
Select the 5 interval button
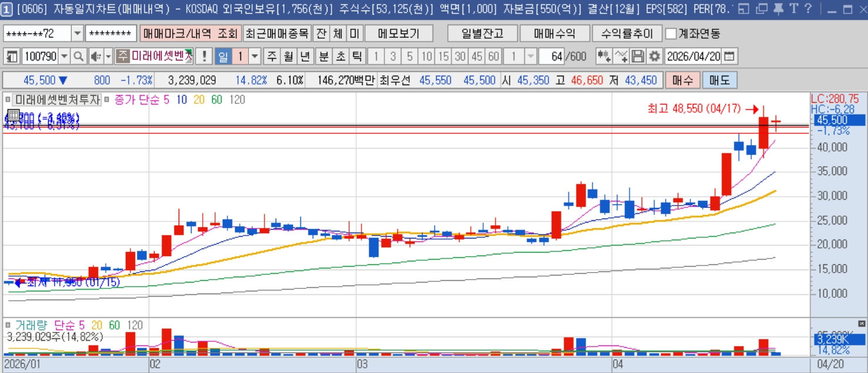(410, 57)
